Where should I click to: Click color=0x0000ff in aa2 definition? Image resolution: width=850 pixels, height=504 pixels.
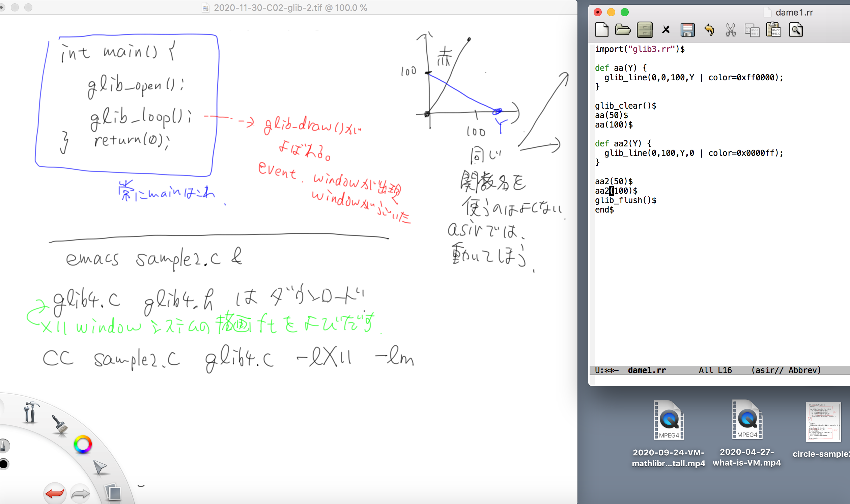pos(743,153)
